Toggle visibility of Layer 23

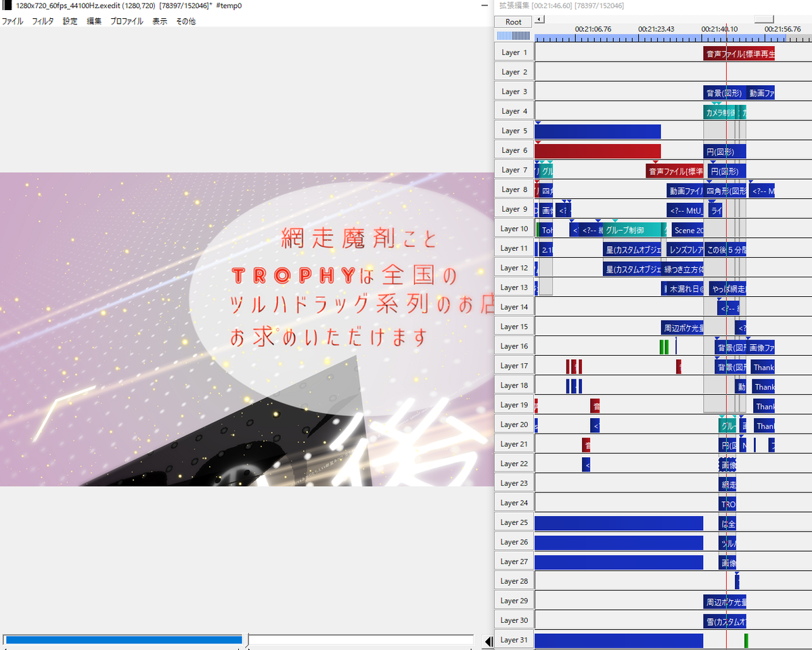point(514,483)
